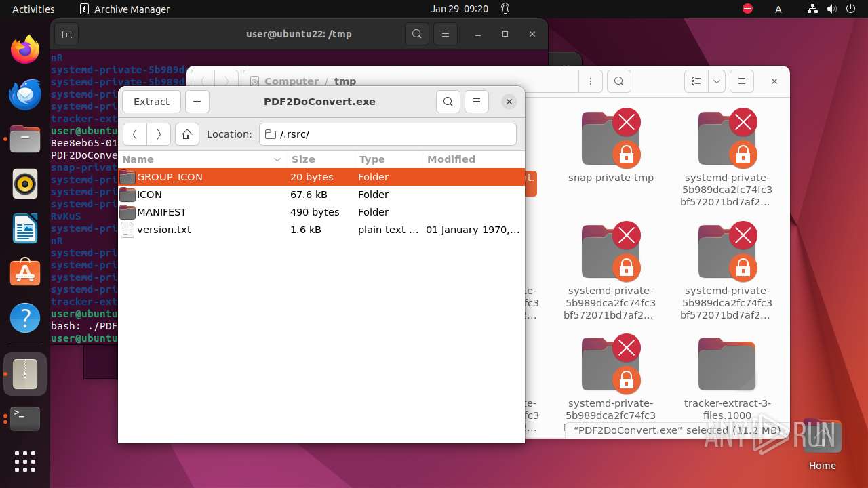The height and width of the screenshot is (488, 868).
Task: Open the power menu icon in top bar
Action: [850, 9]
